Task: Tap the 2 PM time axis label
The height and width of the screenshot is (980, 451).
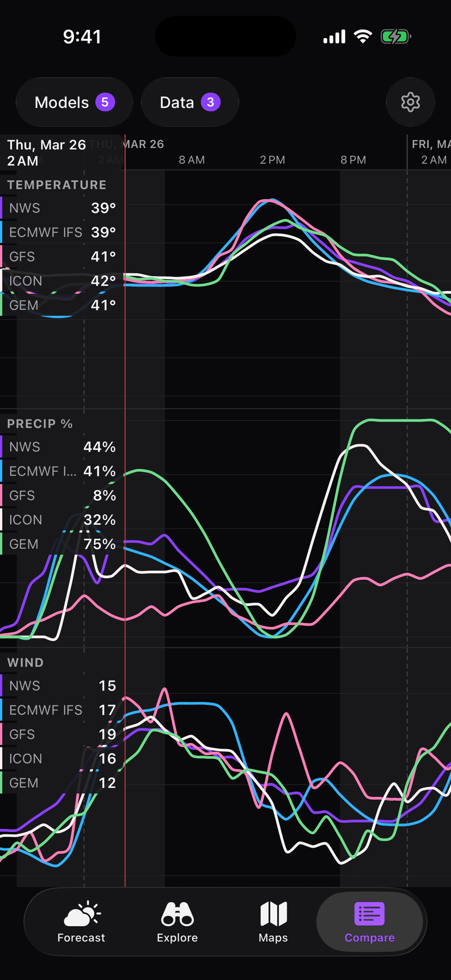Action: pyautogui.click(x=272, y=160)
